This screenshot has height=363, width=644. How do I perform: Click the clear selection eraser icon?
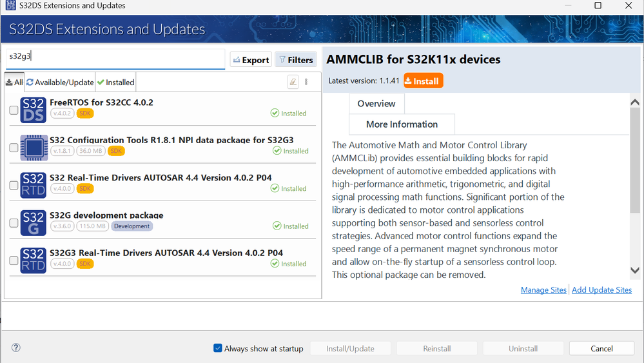coord(293,82)
